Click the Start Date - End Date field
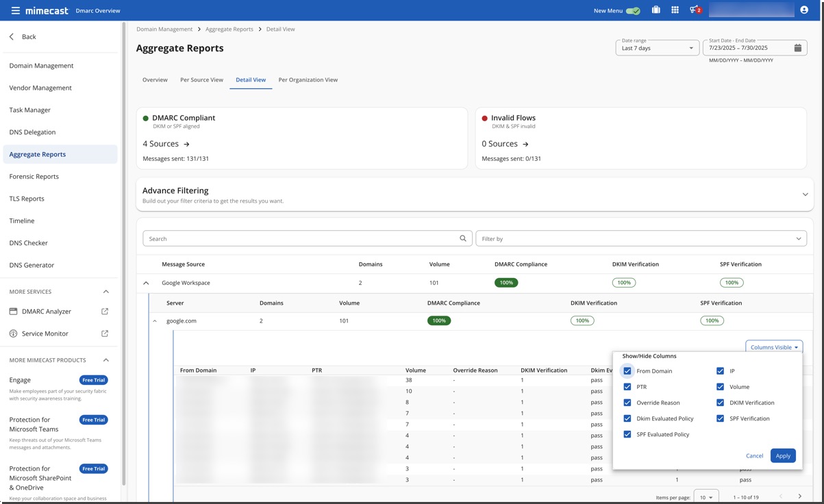Image resolution: width=824 pixels, height=504 pixels. pyautogui.click(x=756, y=48)
